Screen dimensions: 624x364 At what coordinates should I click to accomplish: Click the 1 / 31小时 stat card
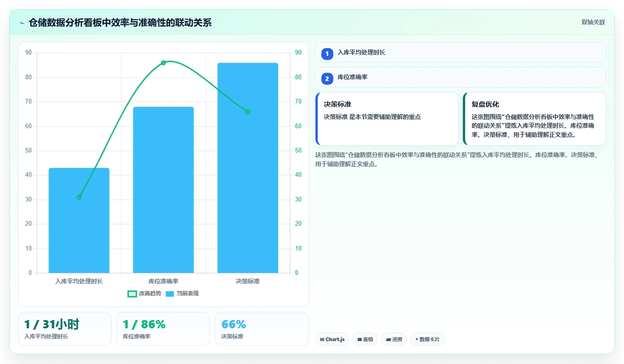65,329
